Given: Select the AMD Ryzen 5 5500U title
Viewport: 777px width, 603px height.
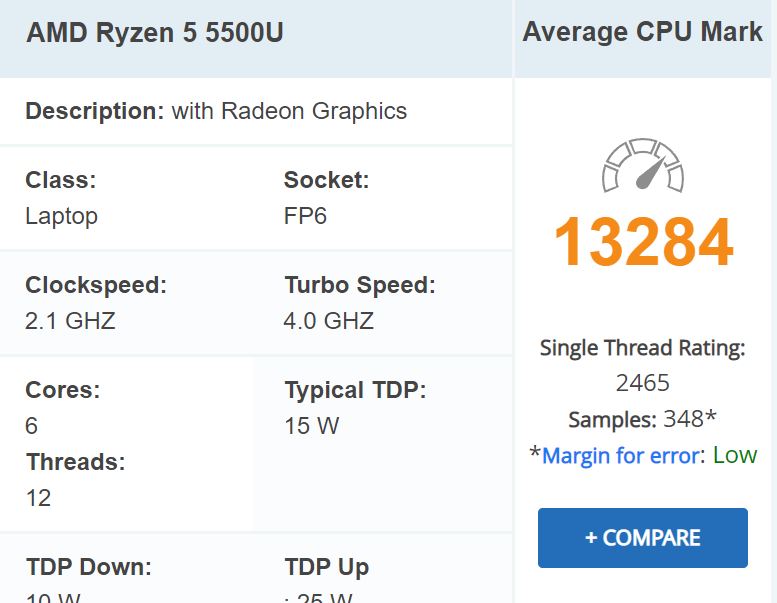Looking at the screenshot, I should 155,33.
